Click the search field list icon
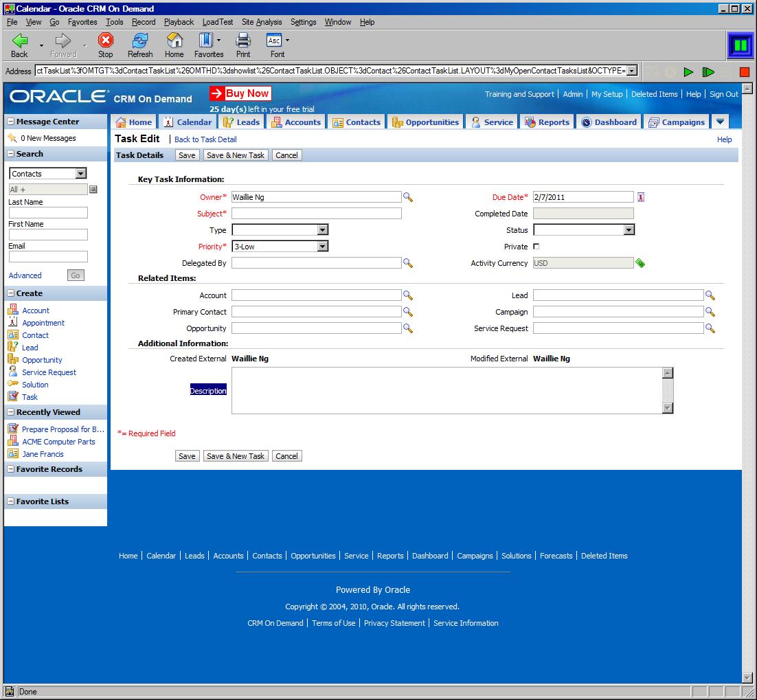The image size is (757, 700). (x=93, y=189)
